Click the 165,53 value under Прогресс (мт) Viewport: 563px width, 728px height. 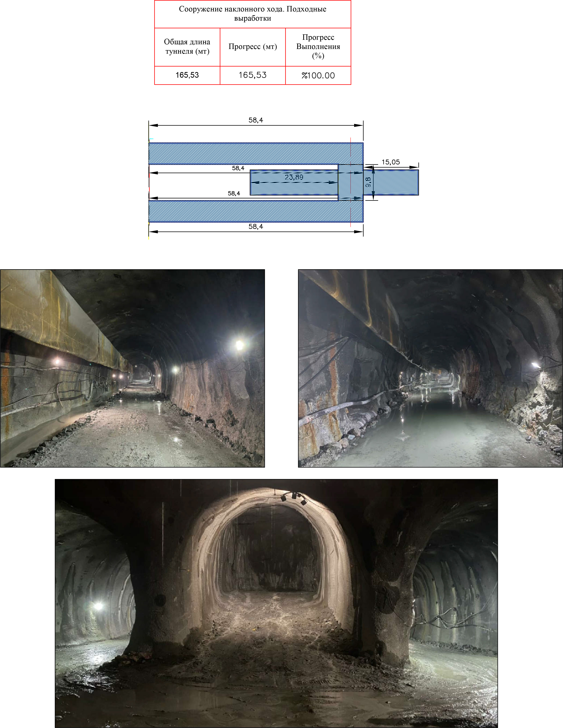pyautogui.click(x=252, y=75)
